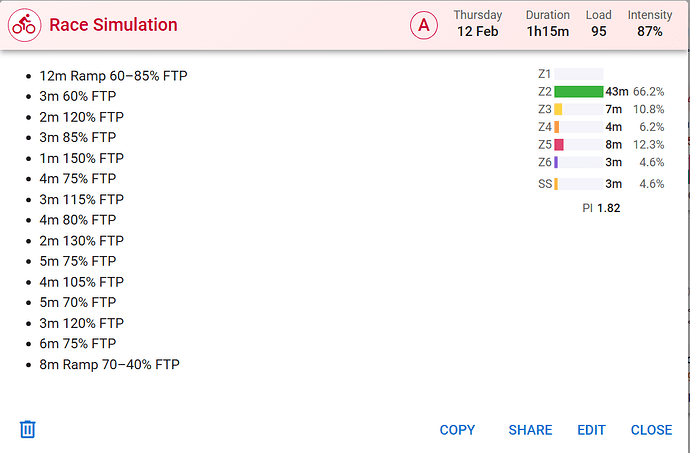Click the PI 1.82 value
The height and width of the screenshot is (453, 690).
click(601, 208)
